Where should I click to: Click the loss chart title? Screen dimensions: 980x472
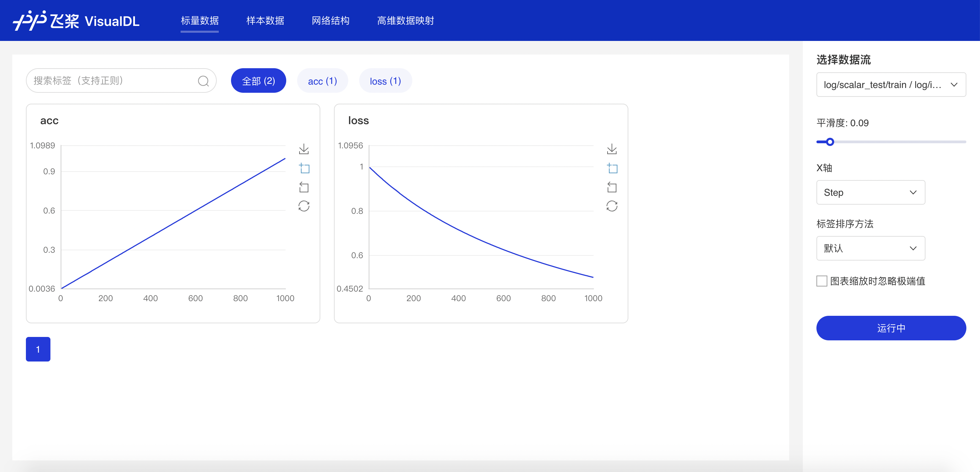point(358,121)
